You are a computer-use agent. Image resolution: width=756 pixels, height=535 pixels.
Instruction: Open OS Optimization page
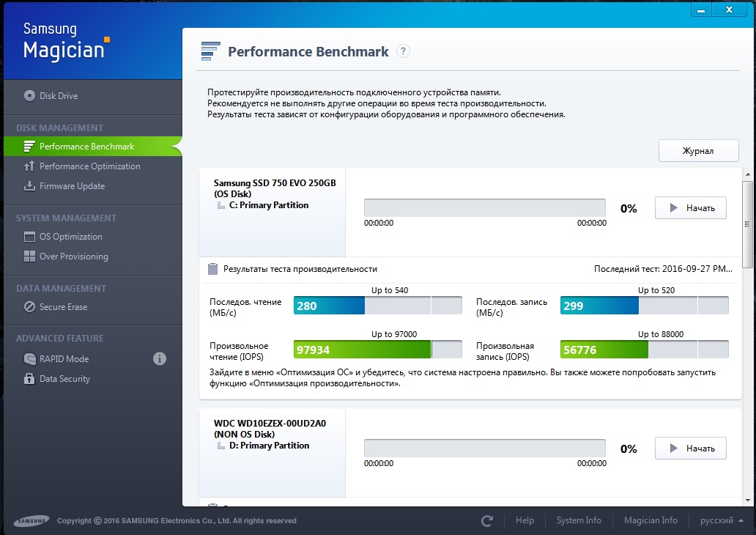(x=92, y=237)
